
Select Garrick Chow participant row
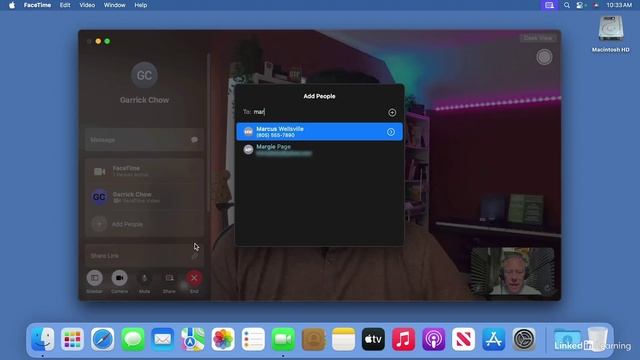point(144,197)
